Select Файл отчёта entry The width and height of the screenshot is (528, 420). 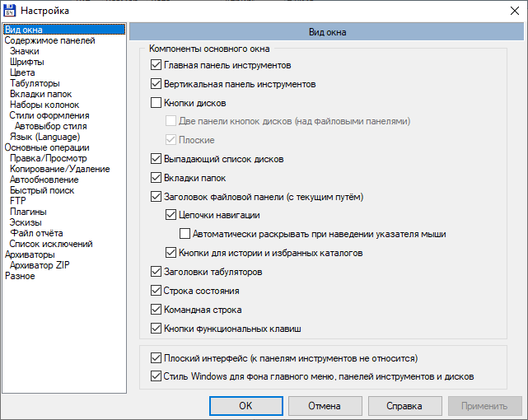click(x=36, y=233)
